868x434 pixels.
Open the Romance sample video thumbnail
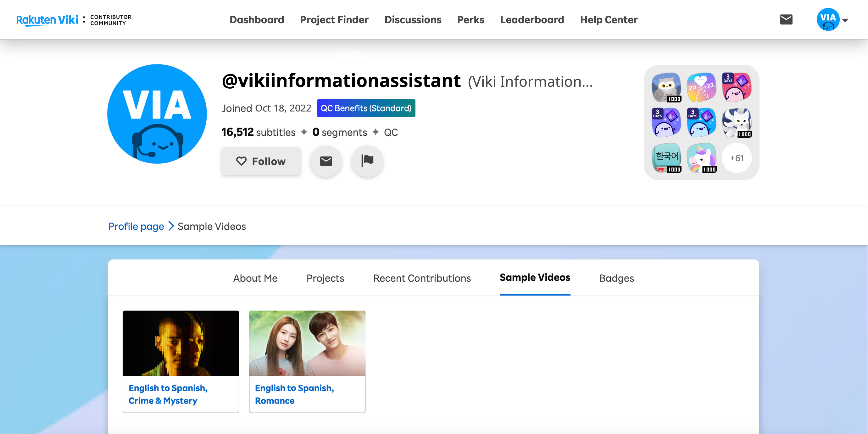[307, 343]
